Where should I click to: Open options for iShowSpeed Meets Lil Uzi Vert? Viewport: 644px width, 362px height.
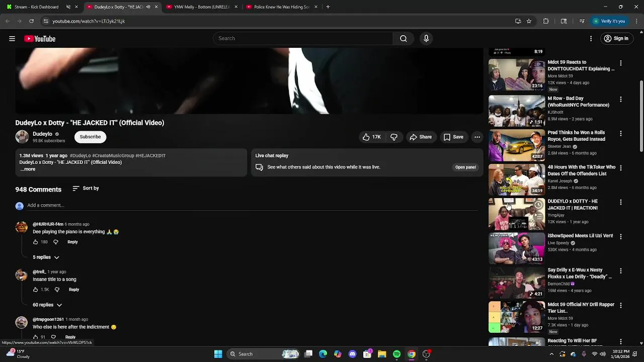(x=621, y=236)
